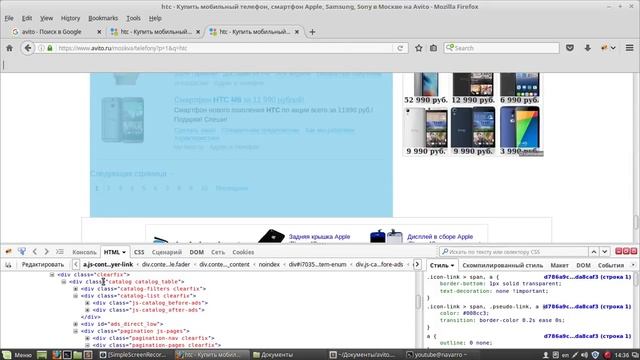Screen dimensions: 640x360
Task: Click Firebug CSS selector search field
Action: tap(513, 252)
